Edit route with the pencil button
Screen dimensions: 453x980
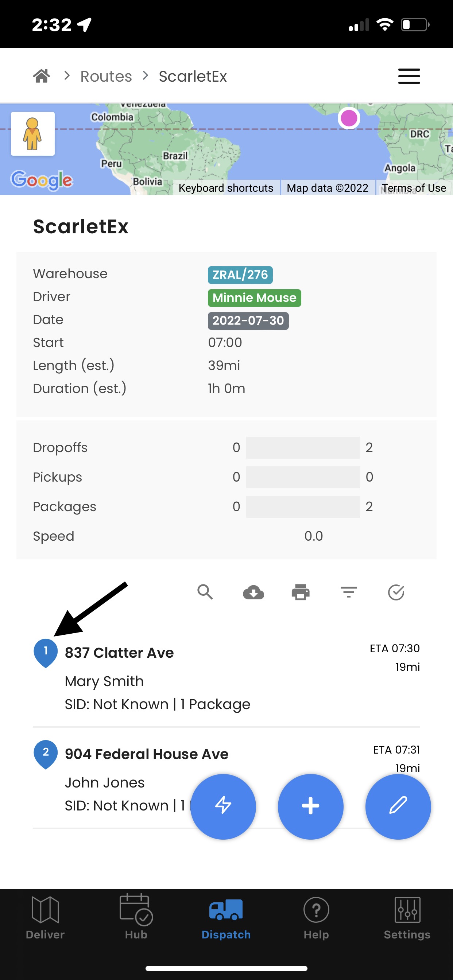coord(398,806)
